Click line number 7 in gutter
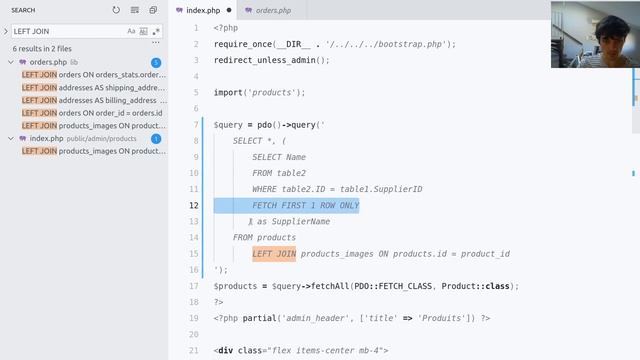The width and height of the screenshot is (640, 360). pos(196,125)
